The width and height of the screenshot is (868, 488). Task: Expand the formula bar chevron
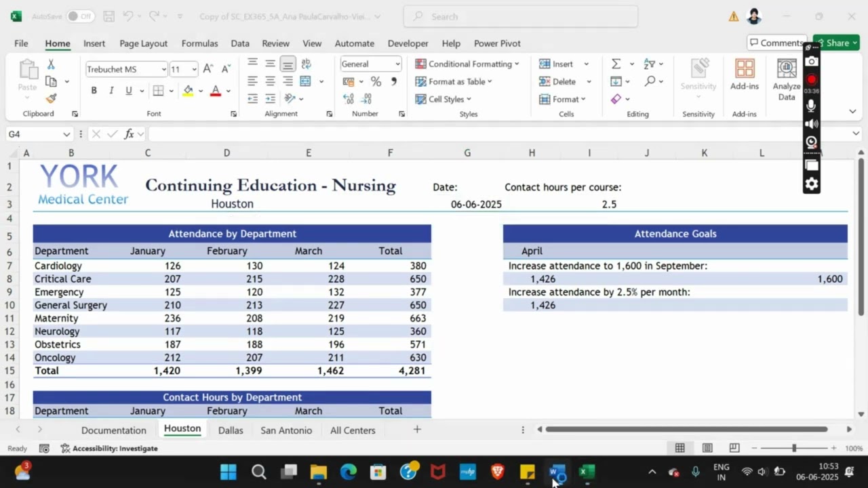click(x=856, y=134)
